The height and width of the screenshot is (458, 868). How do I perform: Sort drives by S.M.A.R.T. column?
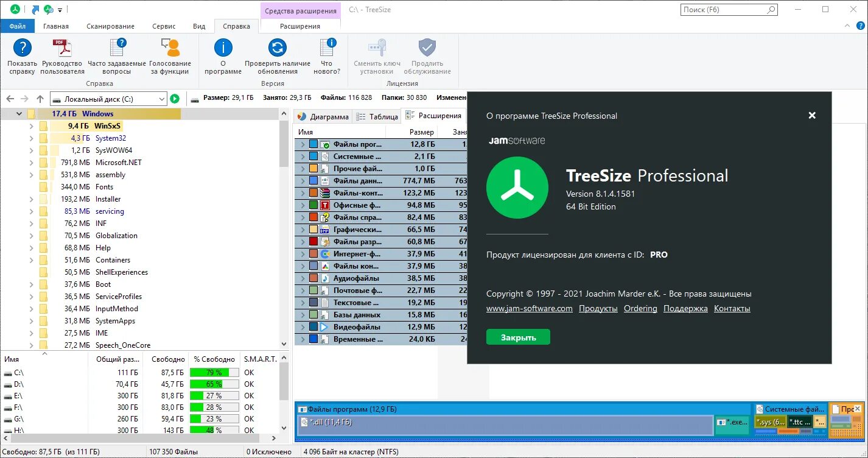[x=259, y=359]
